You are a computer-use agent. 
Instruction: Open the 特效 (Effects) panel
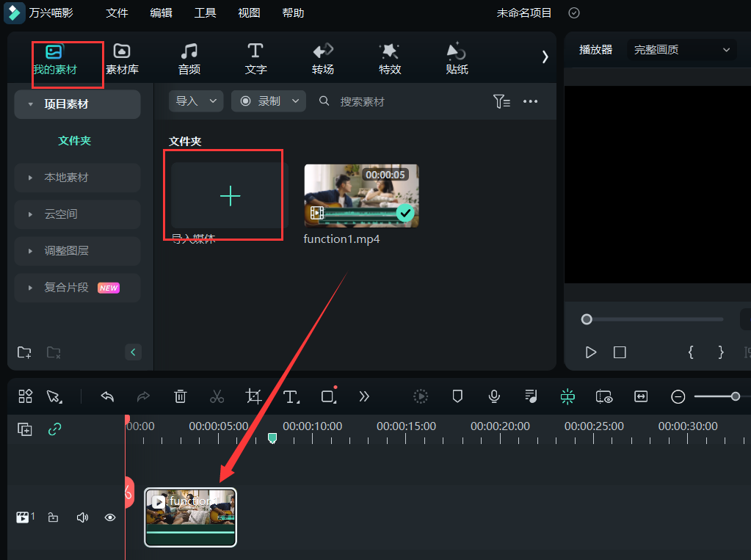point(389,59)
